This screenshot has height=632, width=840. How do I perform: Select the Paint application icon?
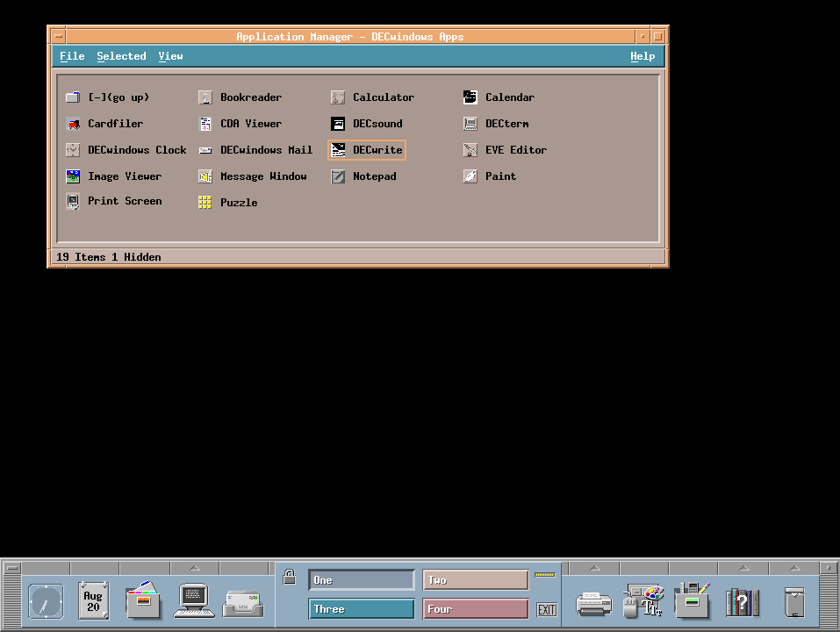pyautogui.click(x=470, y=176)
